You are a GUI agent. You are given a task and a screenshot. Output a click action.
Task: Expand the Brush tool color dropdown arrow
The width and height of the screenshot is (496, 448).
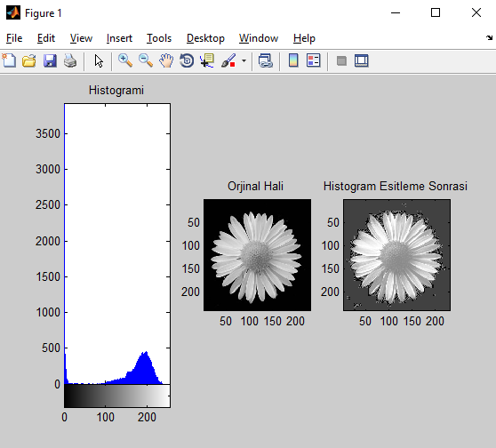pos(244,60)
